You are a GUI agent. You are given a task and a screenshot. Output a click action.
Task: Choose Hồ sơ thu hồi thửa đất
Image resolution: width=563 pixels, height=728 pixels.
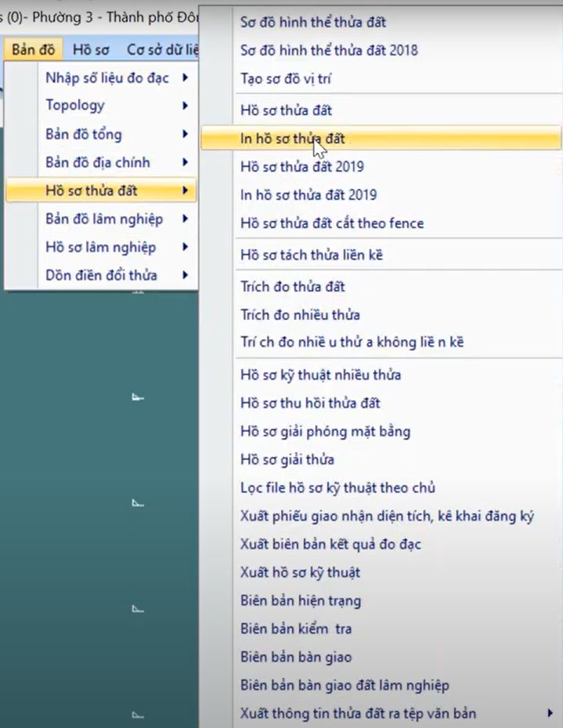[x=381, y=403]
